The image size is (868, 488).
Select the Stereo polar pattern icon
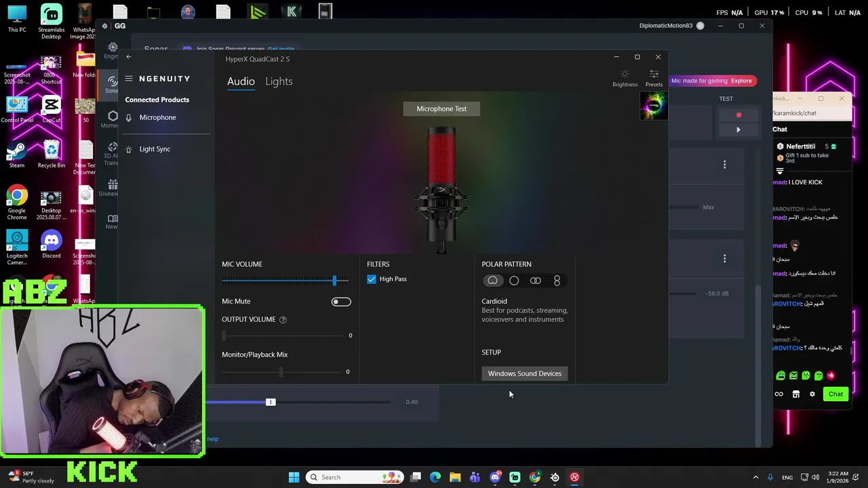pos(536,281)
